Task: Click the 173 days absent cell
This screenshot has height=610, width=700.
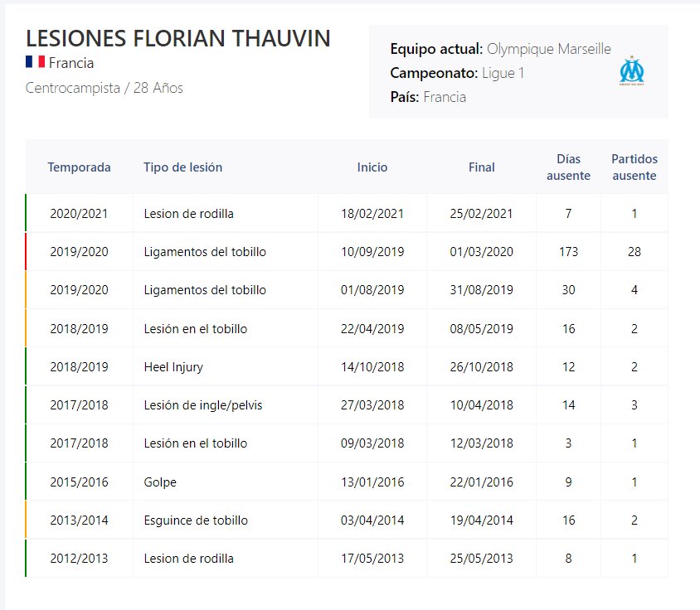Action: tap(568, 252)
